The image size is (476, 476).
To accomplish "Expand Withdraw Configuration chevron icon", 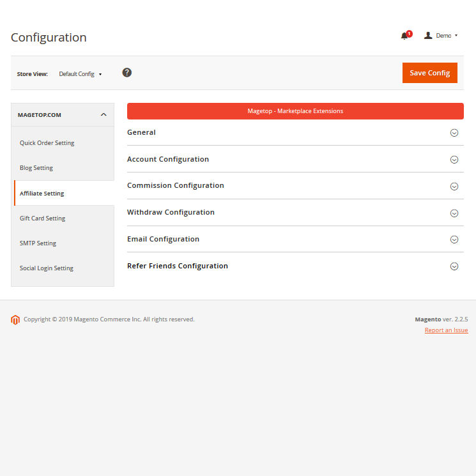I will click(454, 213).
